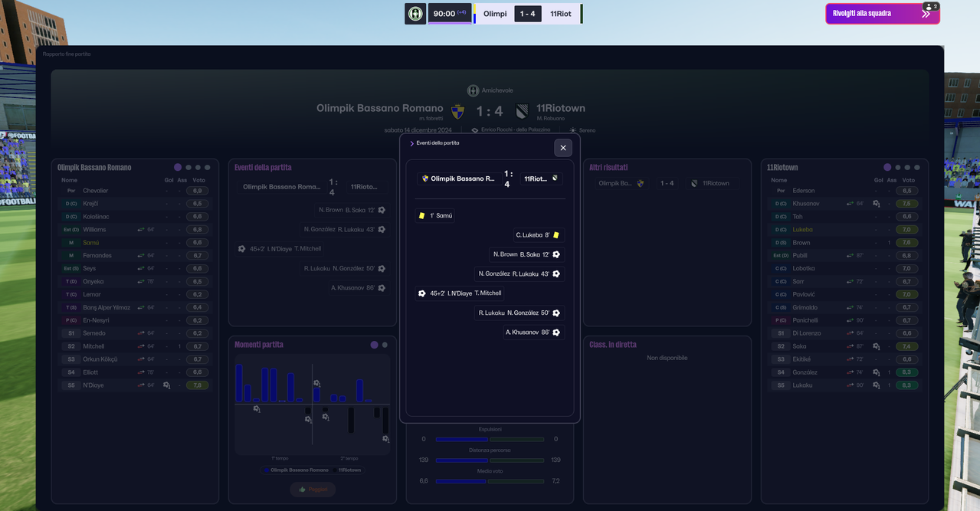Click the Olimpik Bassano crest in the dialog header
Image resolution: width=980 pixels, height=511 pixels.
425,179
